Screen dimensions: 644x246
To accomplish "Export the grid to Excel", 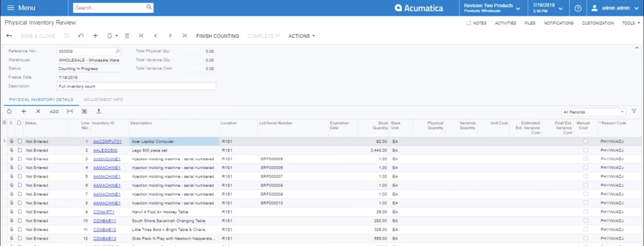I will (x=84, y=111).
